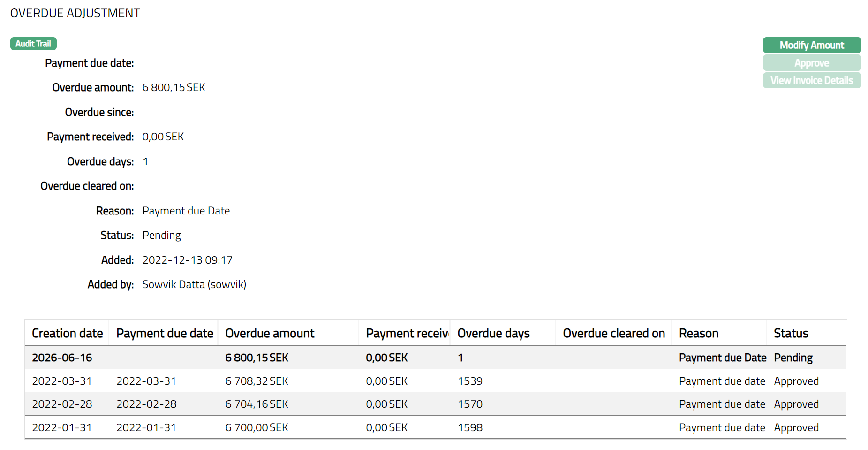
Task: Click the Pending status cell in table
Action: [793, 358]
